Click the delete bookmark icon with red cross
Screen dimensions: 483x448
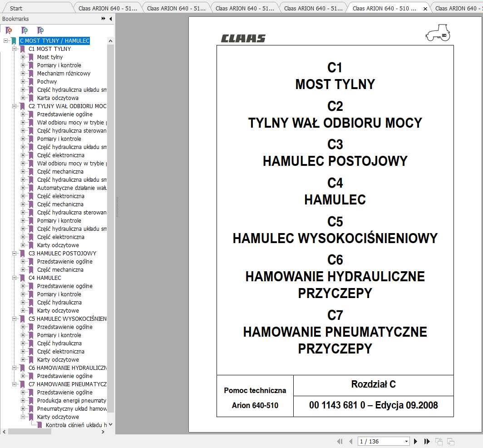pyautogui.click(x=9, y=30)
